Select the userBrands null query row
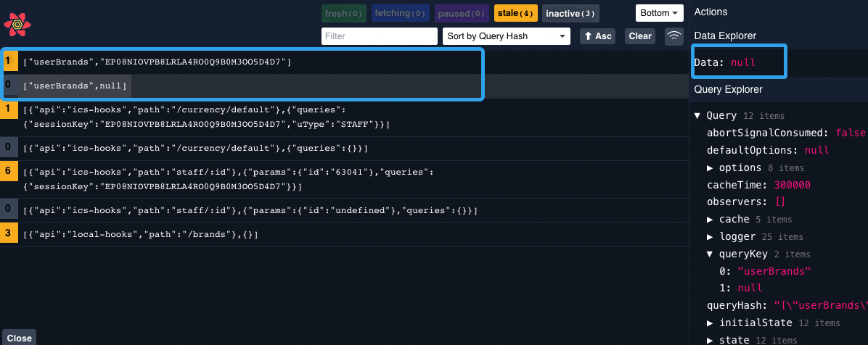 click(75, 86)
